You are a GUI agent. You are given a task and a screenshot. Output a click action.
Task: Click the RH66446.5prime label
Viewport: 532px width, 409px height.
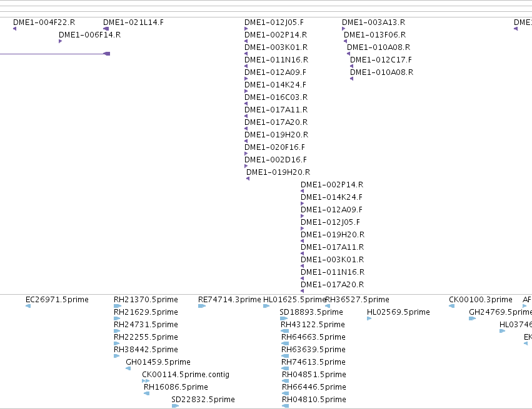pos(314,387)
